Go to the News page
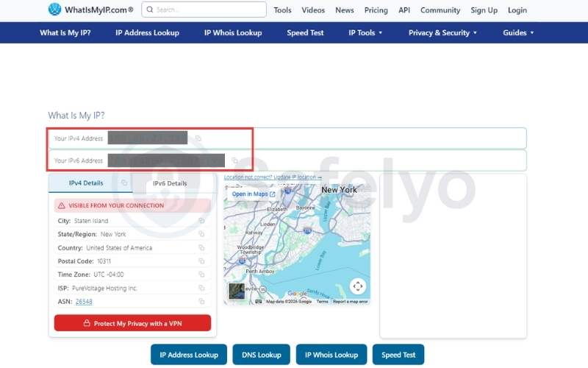This screenshot has height=368, width=588. 345,10
